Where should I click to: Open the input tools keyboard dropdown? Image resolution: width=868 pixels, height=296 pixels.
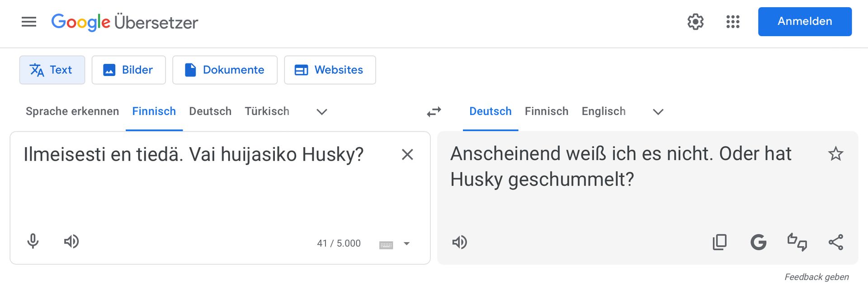(x=406, y=244)
